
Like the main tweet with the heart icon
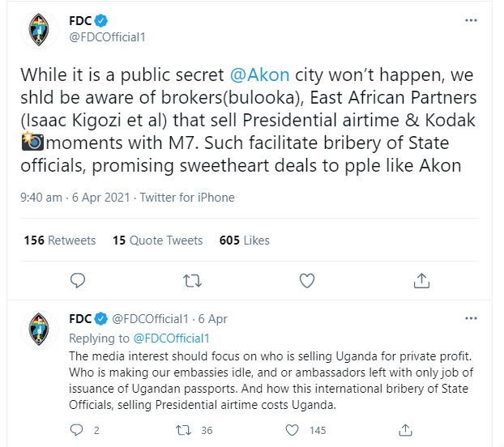(x=307, y=281)
